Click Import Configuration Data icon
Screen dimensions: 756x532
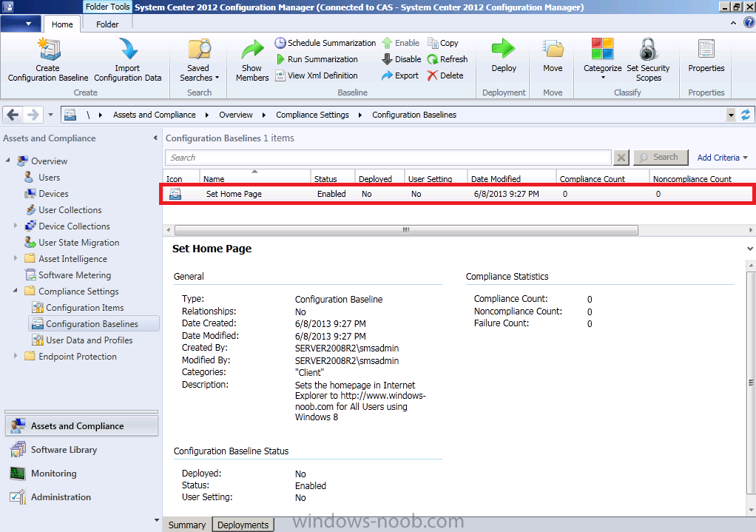click(x=128, y=49)
